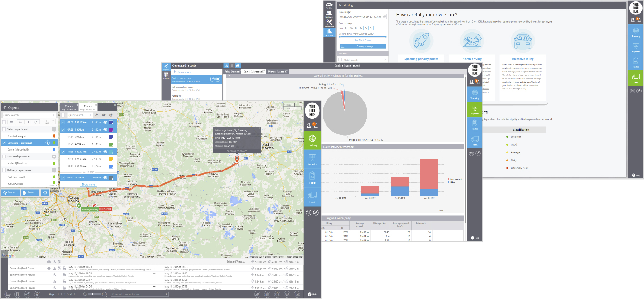Viewport: 644px width, 299px height.
Task: Change color swatch of 12:19 0.95 km track
Action: (111, 137)
